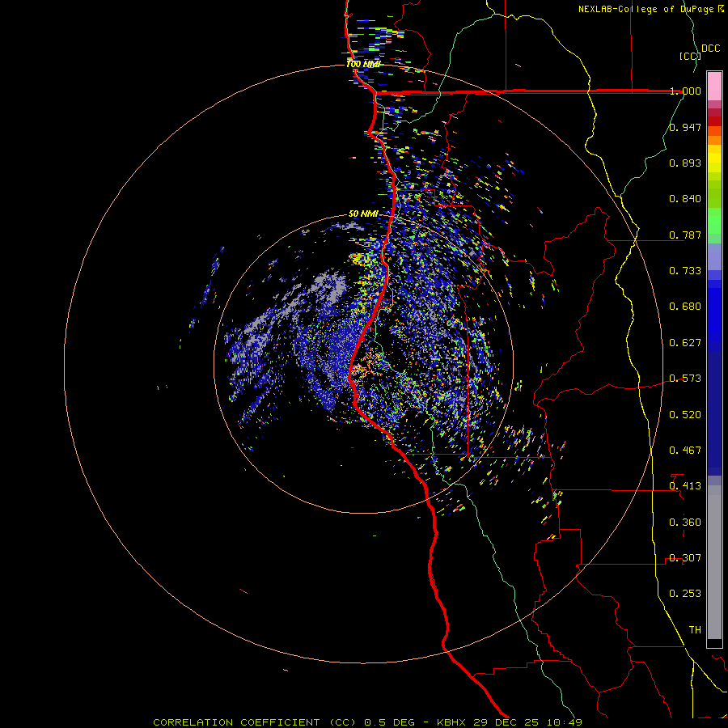This screenshot has height=728, width=728.
Task: Select the 0.627 scale value
Action: point(685,343)
